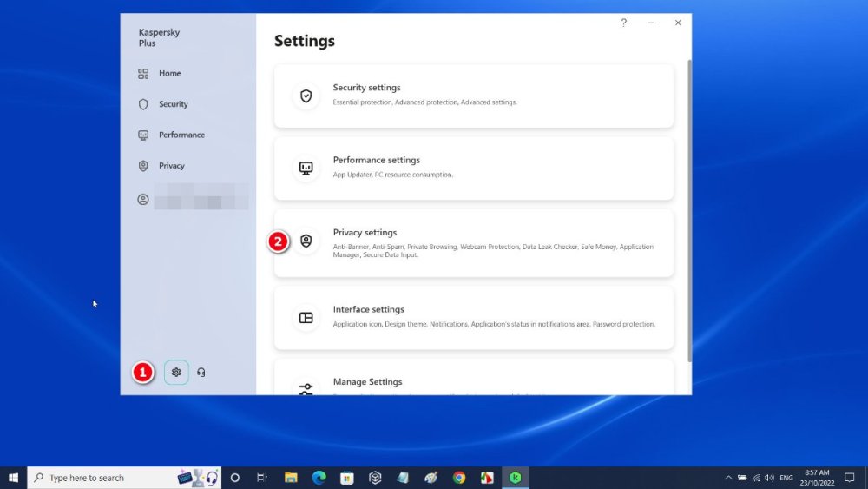Click the battery icon in tray
This screenshot has height=489, width=868.
tap(742, 478)
